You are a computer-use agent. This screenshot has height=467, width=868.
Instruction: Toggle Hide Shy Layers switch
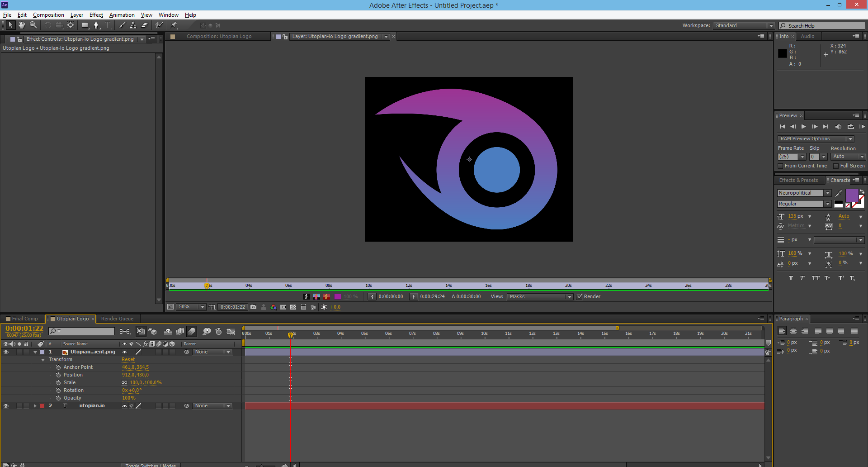coord(168,332)
